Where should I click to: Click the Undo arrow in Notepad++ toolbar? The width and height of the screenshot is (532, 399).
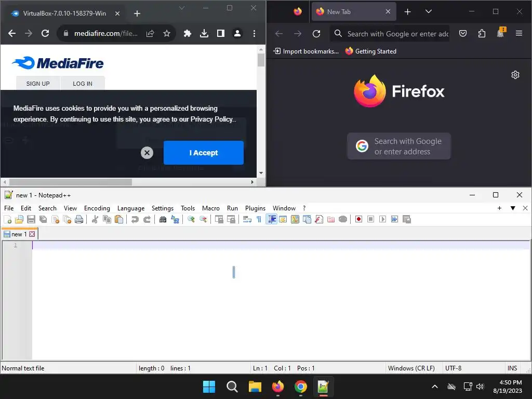[x=135, y=219]
